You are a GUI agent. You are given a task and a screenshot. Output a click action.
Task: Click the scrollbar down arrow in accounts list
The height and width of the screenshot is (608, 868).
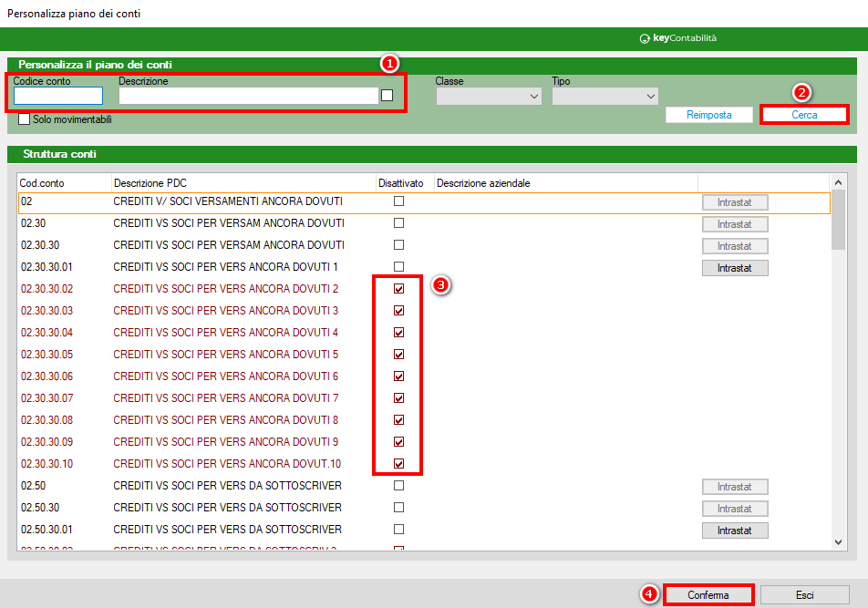click(839, 541)
